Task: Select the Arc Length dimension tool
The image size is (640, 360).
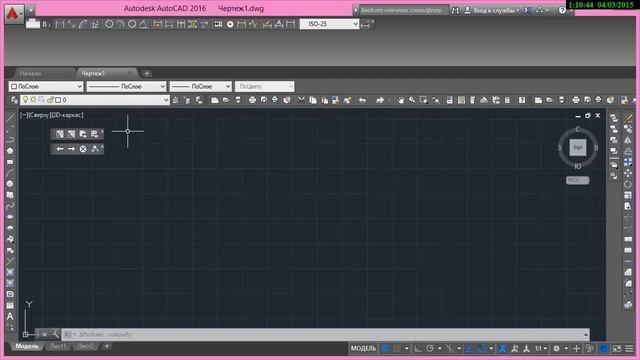Action: (83, 24)
